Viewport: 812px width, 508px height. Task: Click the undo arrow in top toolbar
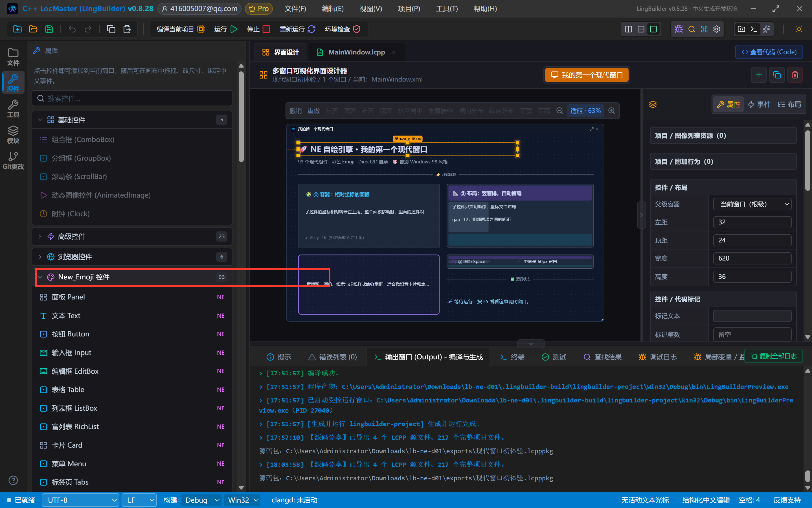72,29
